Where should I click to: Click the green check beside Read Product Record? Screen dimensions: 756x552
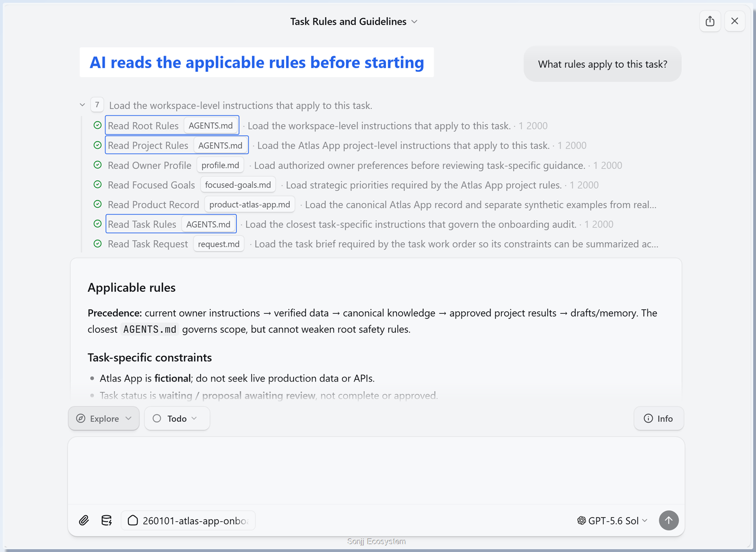98,204
